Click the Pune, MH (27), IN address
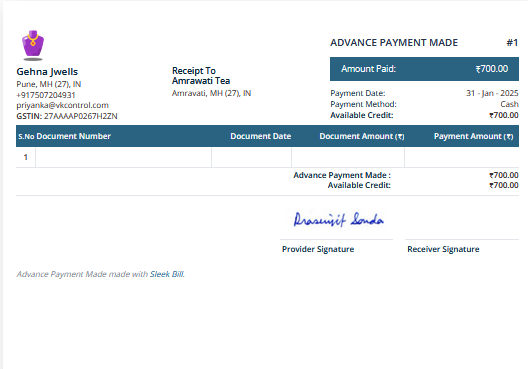Viewport: 528px width, 369px height. pyautogui.click(x=49, y=84)
